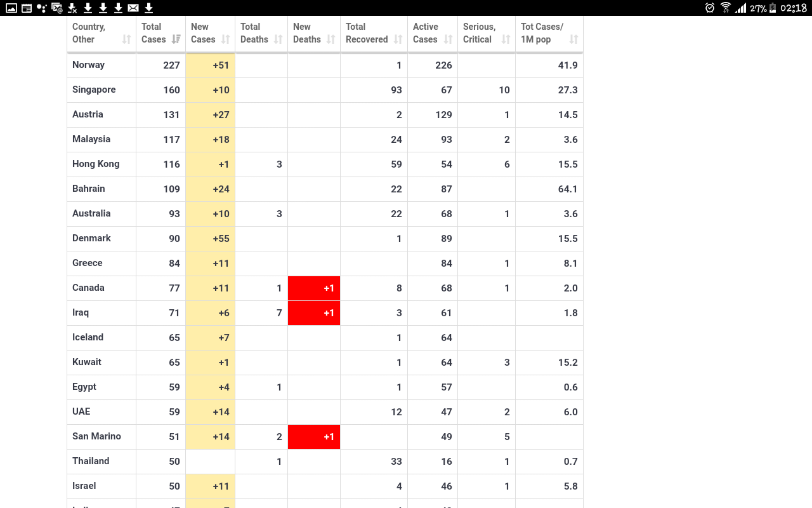812x508 pixels.
Task: Tap the alarm clock status bar icon
Action: pyautogui.click(x=710, y=8)
